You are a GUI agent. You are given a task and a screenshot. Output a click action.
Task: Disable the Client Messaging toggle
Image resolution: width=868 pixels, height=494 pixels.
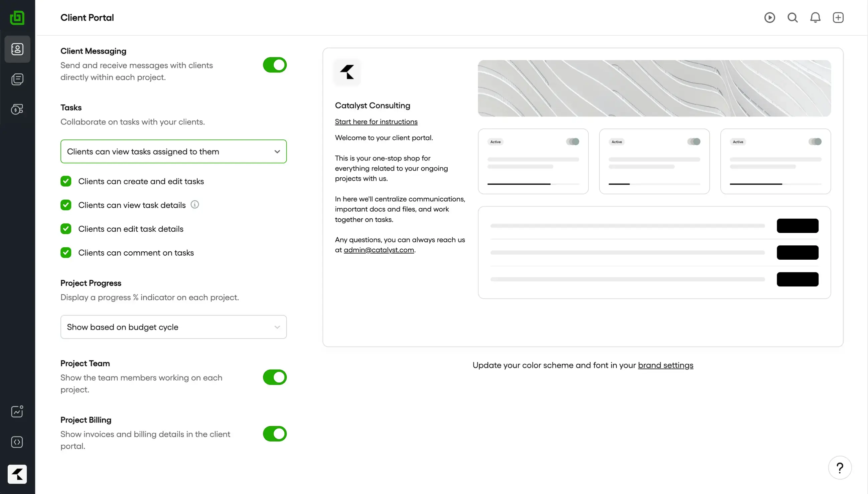point(275,65)
